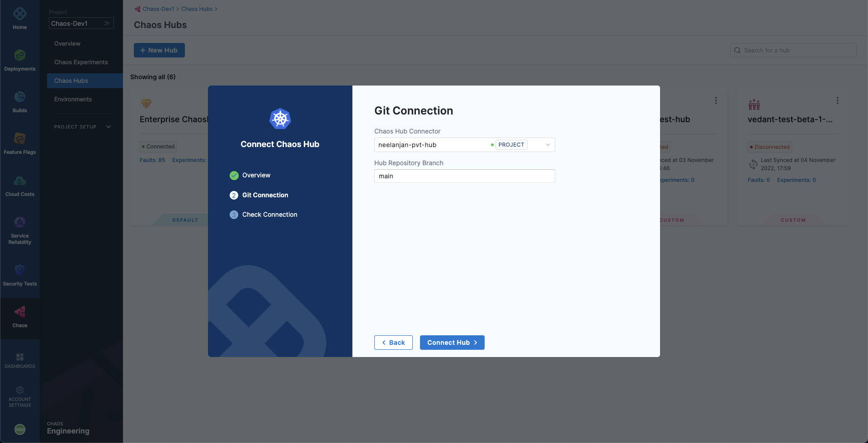The image size is (868, 443).
Task: Click the Hub Repository Branch field
Action: tap(464, 176)
